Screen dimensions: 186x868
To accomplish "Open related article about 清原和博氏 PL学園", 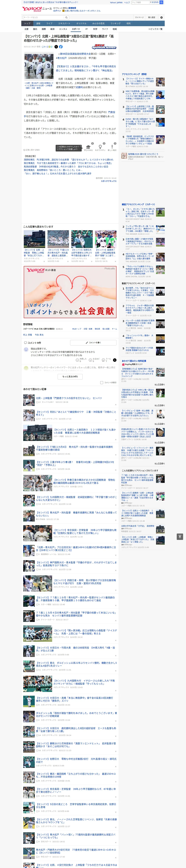I will (x=69, y=160).
